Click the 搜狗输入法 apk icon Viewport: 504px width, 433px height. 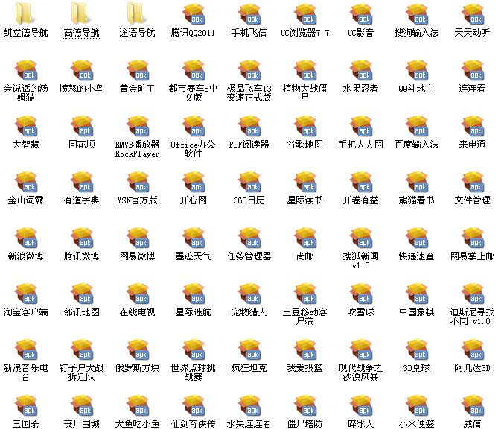pyautogui.click(x=417, y=14)
